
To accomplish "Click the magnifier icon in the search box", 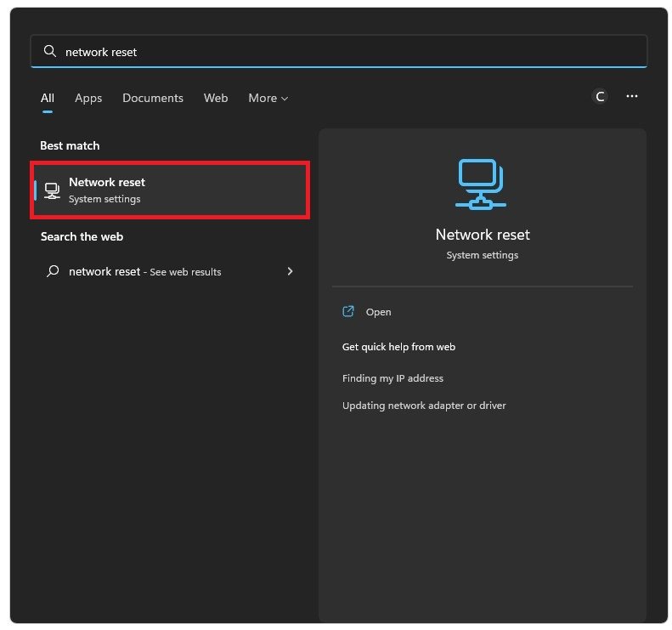I will click(x=50, y=52).
